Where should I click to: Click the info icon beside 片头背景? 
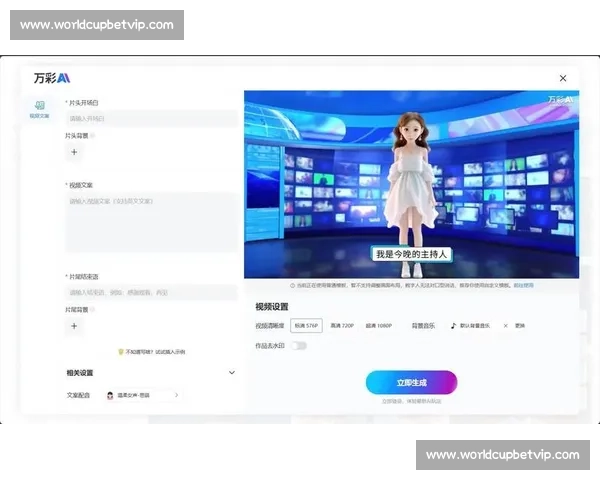click(x=93, y=136)
